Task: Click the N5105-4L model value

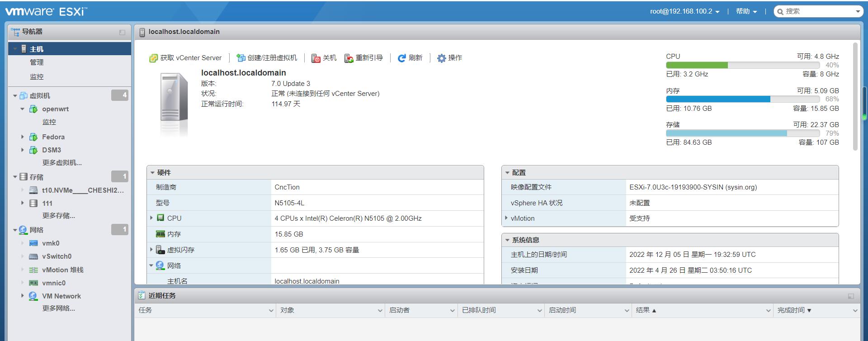Action: (x=289, y=203)
